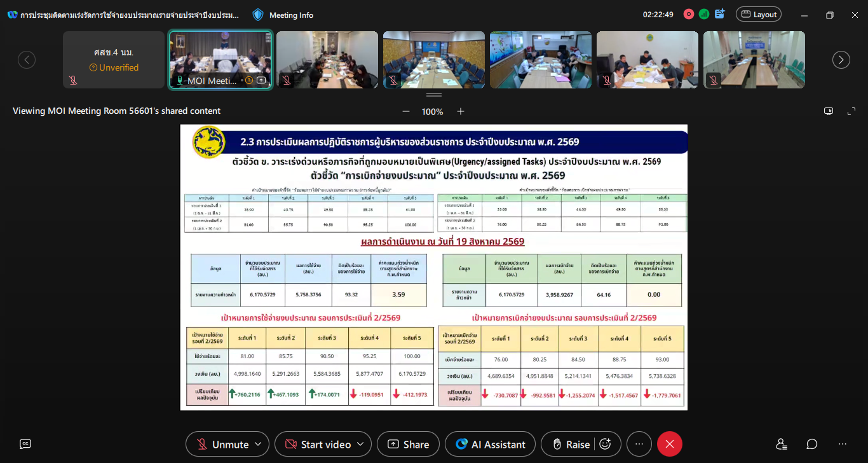Zoom in shared content with plus

coord(461,111)
